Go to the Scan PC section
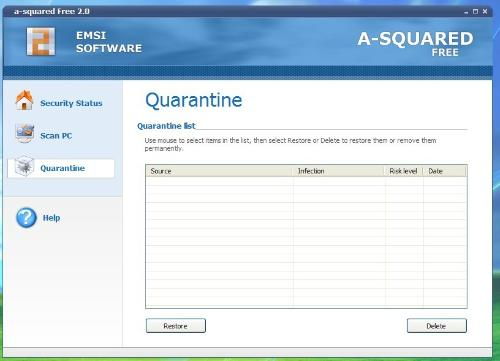500x361 pixels. [56, 136]
